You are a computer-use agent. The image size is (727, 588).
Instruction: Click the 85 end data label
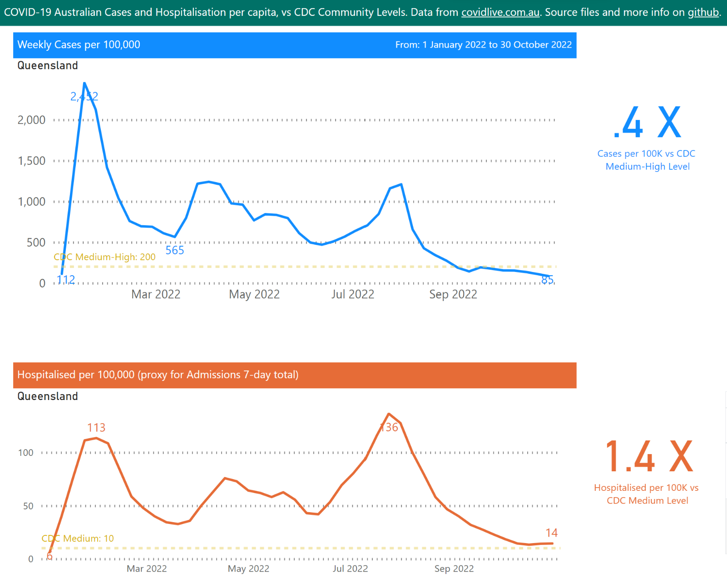coord(547,280)
